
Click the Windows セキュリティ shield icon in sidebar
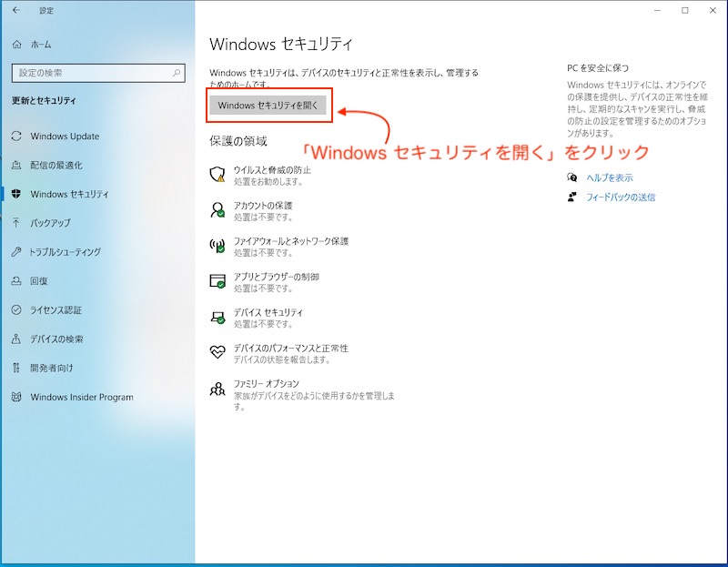click(x=16, y=194)
